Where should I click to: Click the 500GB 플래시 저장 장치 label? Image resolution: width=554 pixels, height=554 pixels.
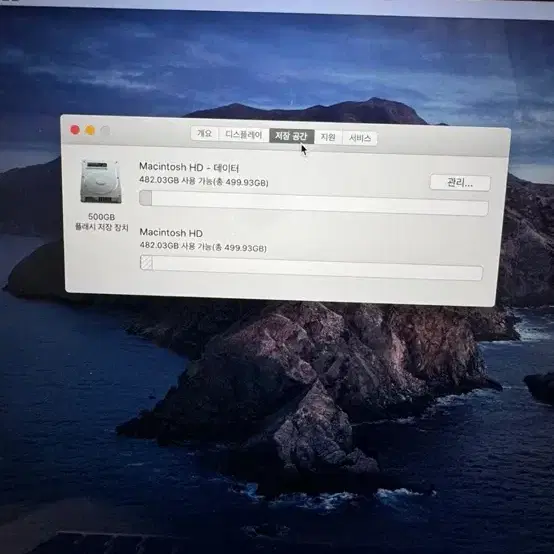click(x=101, y=222)
